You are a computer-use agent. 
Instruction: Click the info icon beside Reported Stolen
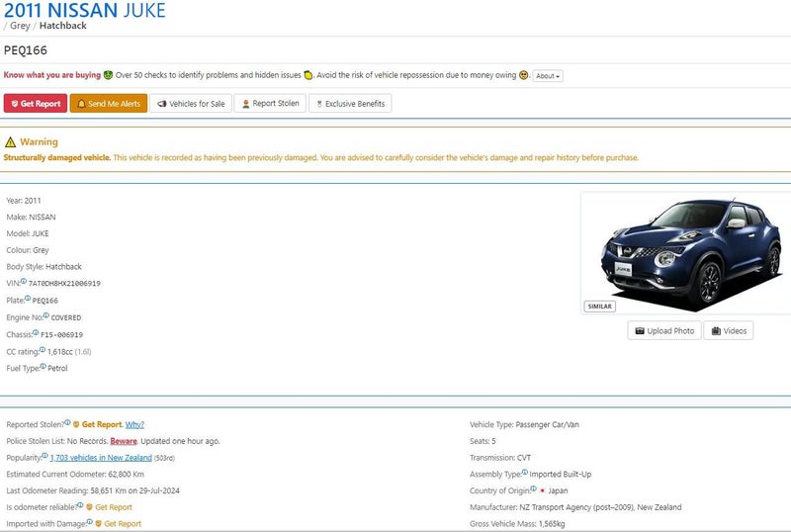[x=67, y=422]
